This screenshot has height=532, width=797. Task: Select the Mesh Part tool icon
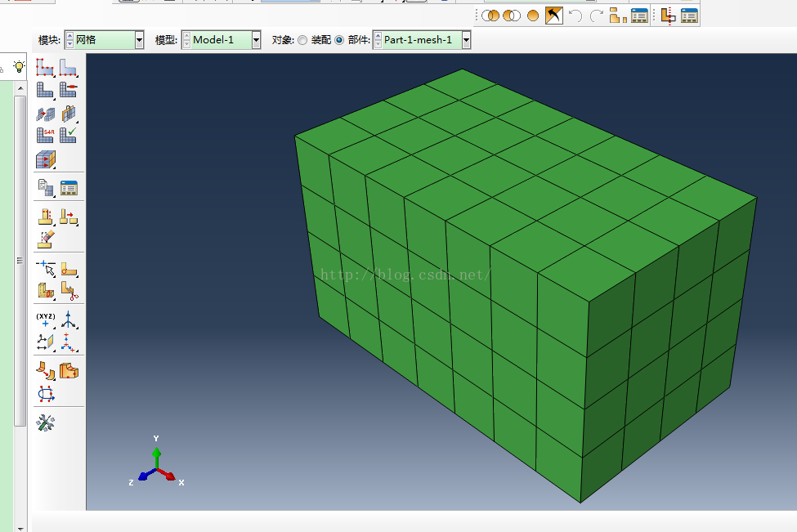pyautogui.click(x=45, y=89)
